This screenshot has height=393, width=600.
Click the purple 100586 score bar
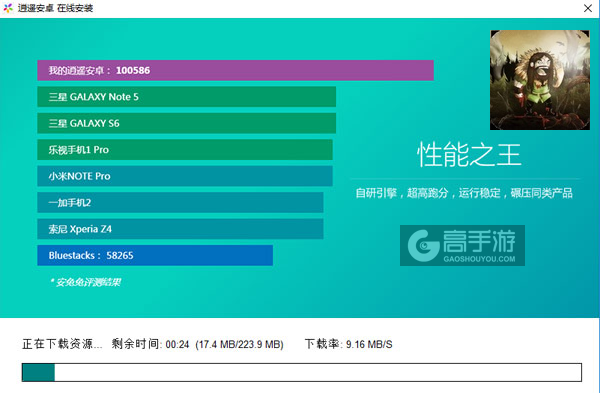coord(235,70)
